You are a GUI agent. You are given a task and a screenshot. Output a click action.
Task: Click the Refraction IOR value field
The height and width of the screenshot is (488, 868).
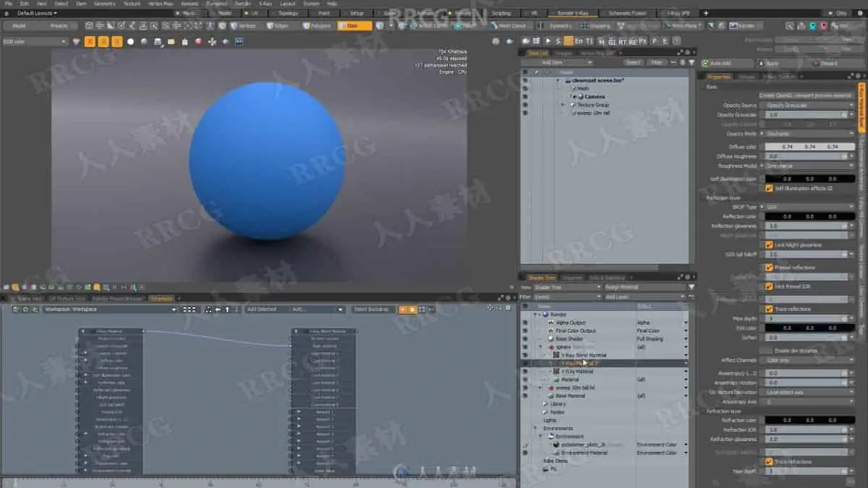click(x=807, y=429)
